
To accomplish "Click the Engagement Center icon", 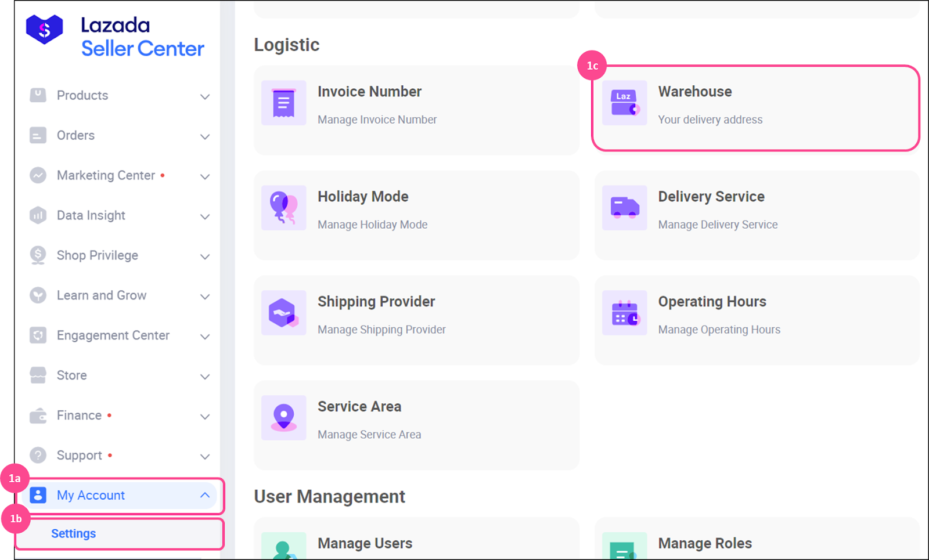I will click(x=38, y=335).
